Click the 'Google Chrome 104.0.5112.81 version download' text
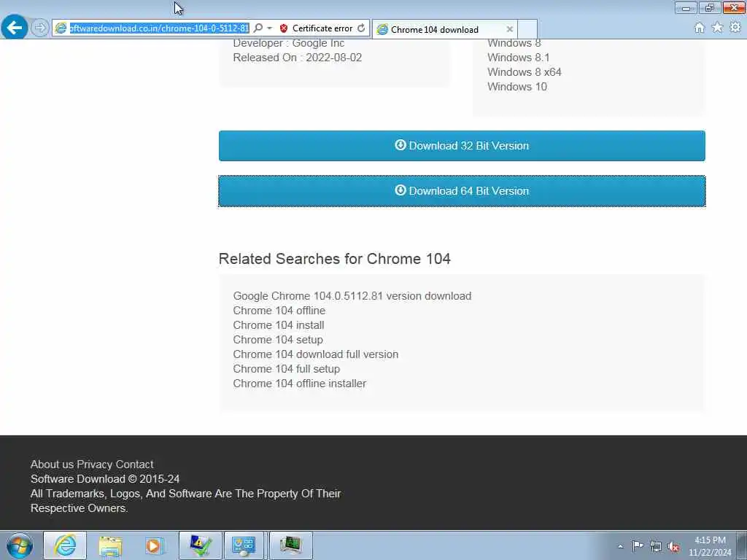This screenshot has width=747, height=560. [352, 296]
